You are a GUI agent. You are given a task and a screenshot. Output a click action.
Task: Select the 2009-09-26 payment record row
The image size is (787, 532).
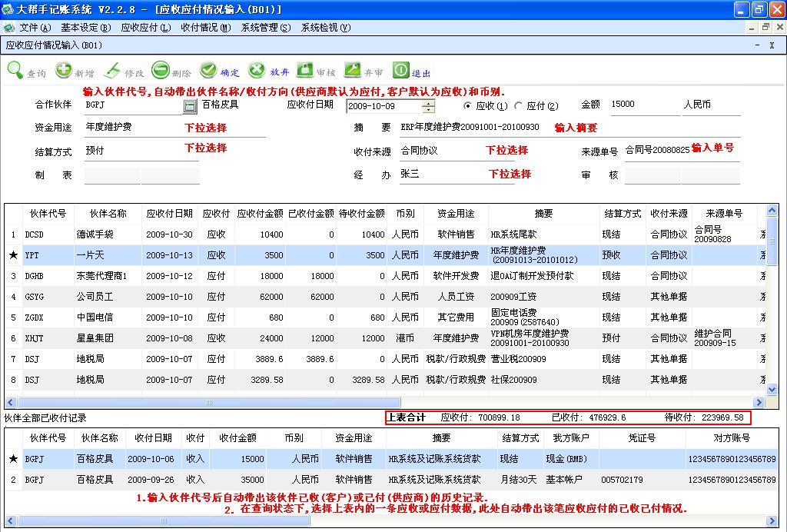pyautogui.click(x=390, y=479)
